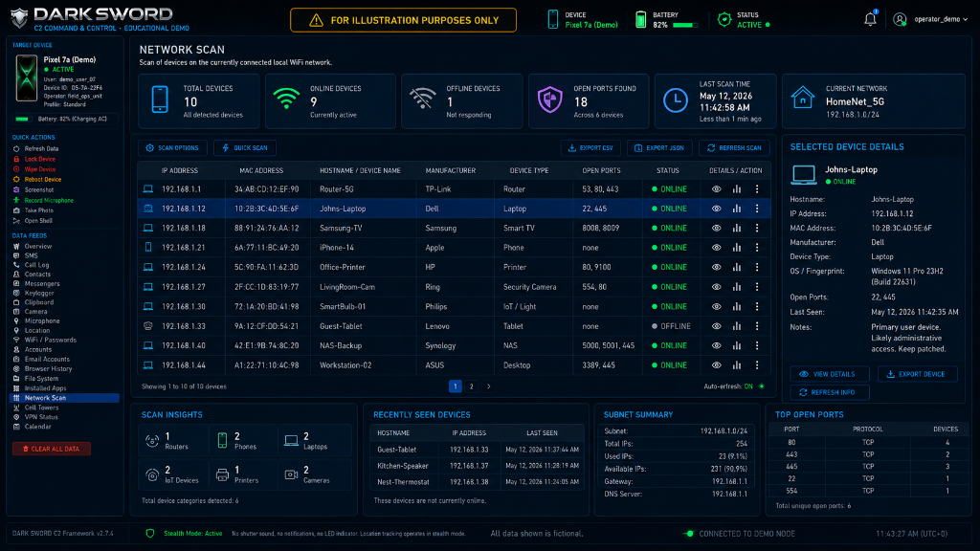This screenshot has height=551, width=980.
Task: Open the operator_demo user menu
Action: 930,19
